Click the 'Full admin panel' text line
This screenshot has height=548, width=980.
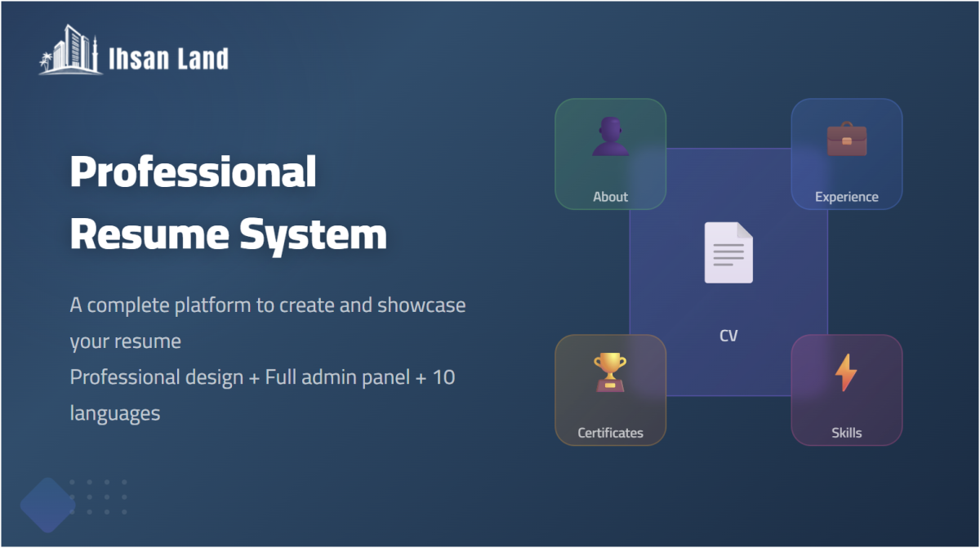click(x=262, y=377)
